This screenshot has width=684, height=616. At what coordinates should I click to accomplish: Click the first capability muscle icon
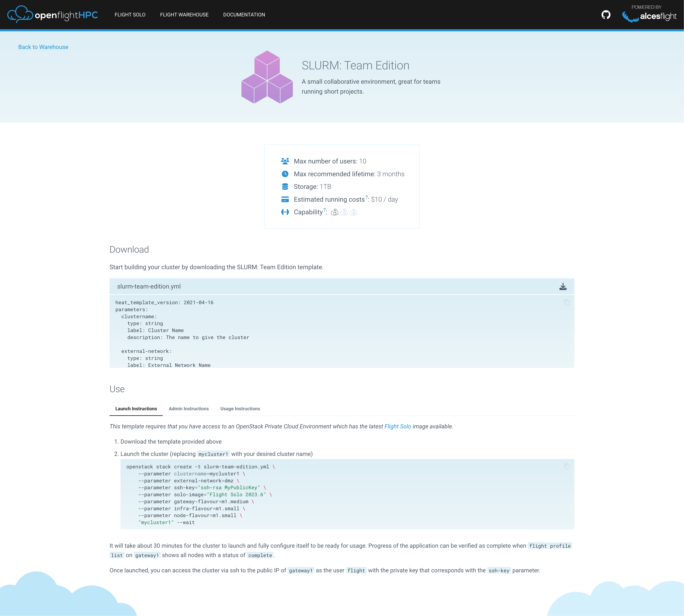[334, 212]
